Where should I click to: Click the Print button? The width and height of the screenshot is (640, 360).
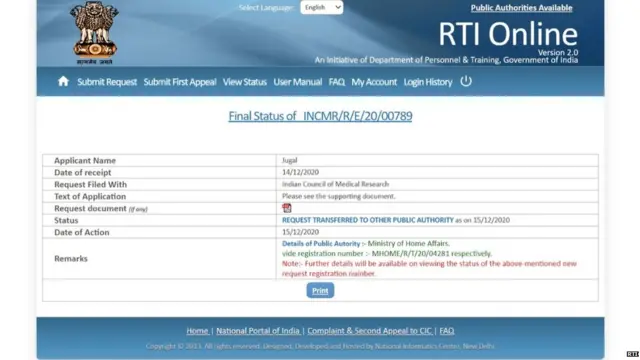[320, 291]
